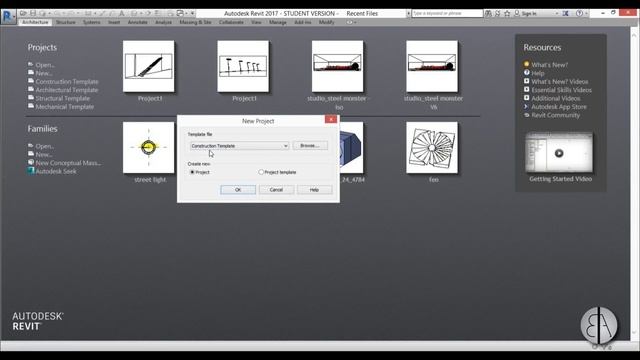Viewport: 640px width, 360px height.
Task: Expand the Help dropdown arrow
Action: coord(587,14)
